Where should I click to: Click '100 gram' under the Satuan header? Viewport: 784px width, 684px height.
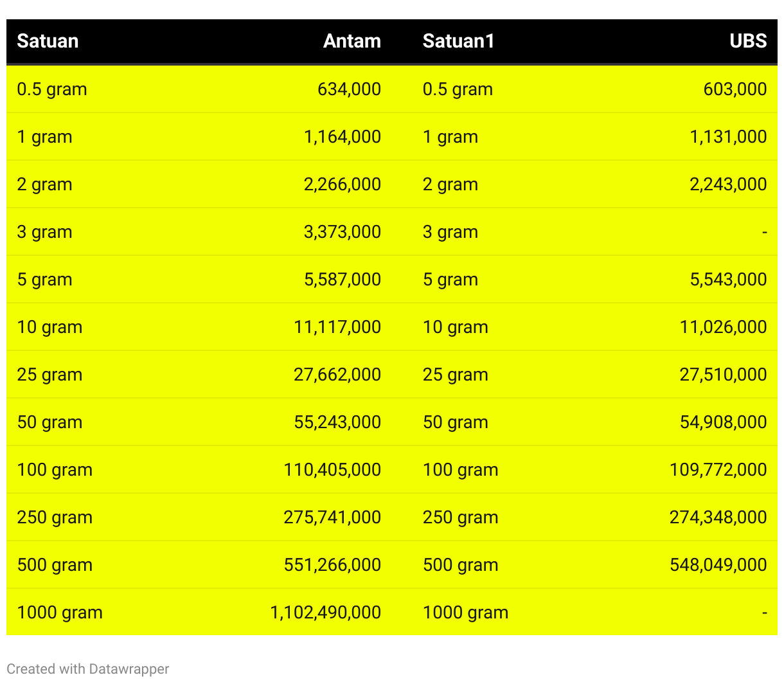[x=55, y=470]
